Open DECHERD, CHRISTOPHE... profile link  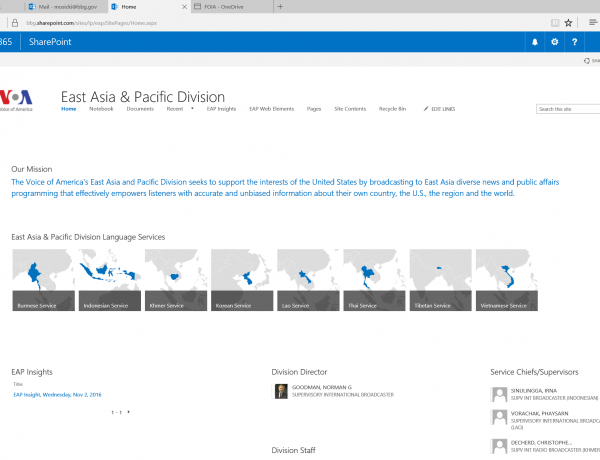(541, 442)
